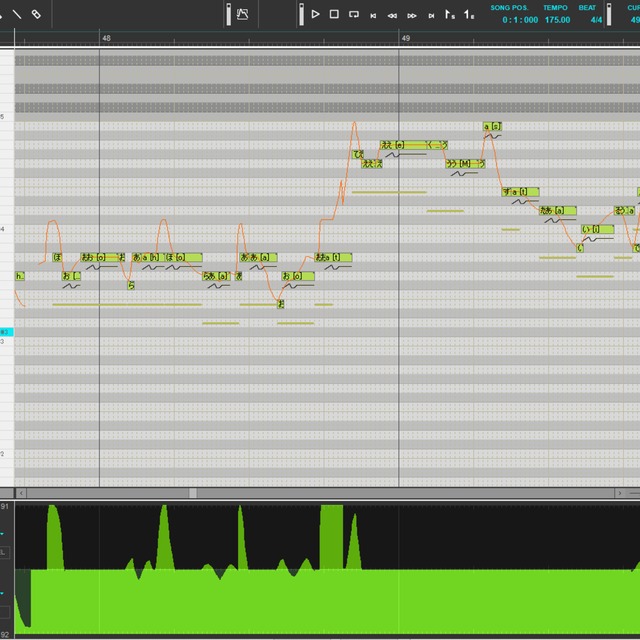This screenshot has width=640, height=640.
Task: Click measure 48 on the ruler
Action: click(x=106, y=37)
